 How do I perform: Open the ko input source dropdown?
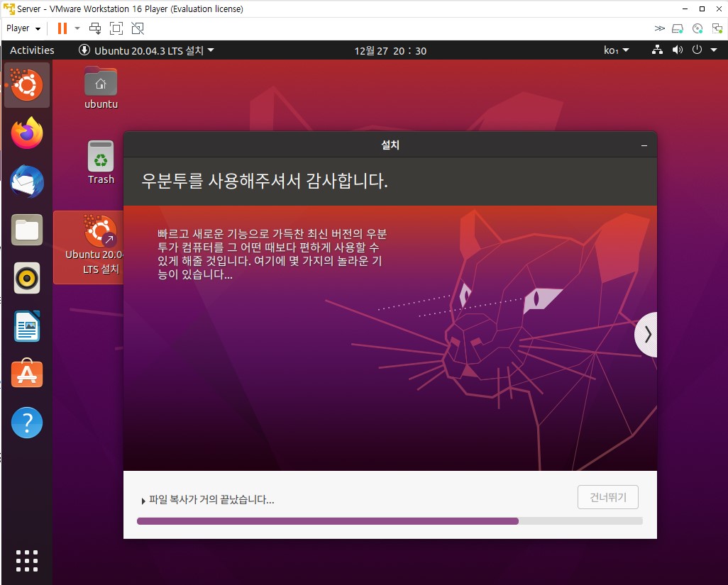pos(616,50)
